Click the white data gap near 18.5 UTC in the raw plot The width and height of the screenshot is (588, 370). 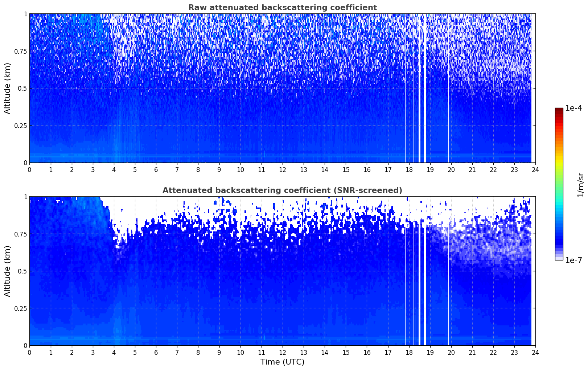[420, 88]
